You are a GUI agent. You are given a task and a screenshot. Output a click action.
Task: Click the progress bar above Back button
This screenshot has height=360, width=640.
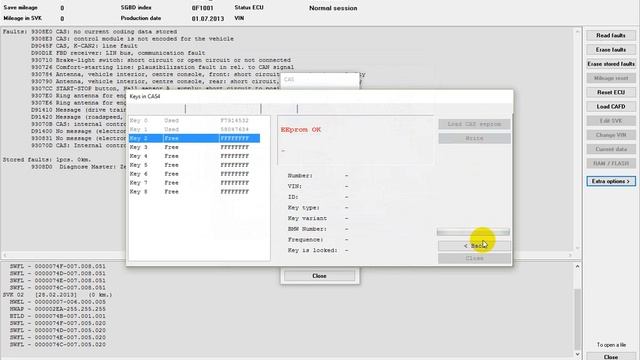click(473, 232)
